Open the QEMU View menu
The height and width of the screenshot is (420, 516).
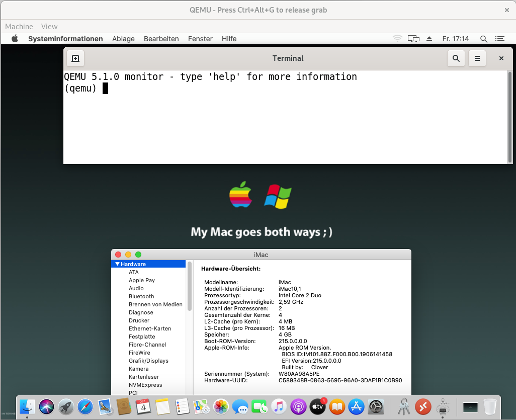(49, 26)
